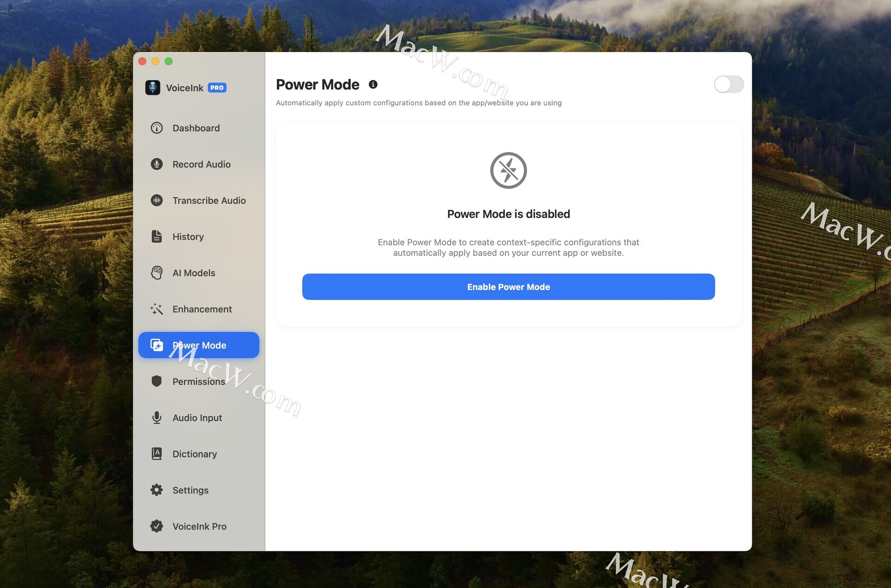Show Power Mode info via the info icon
Viewport: 891px width, 588px height.
tap(373, 84)
